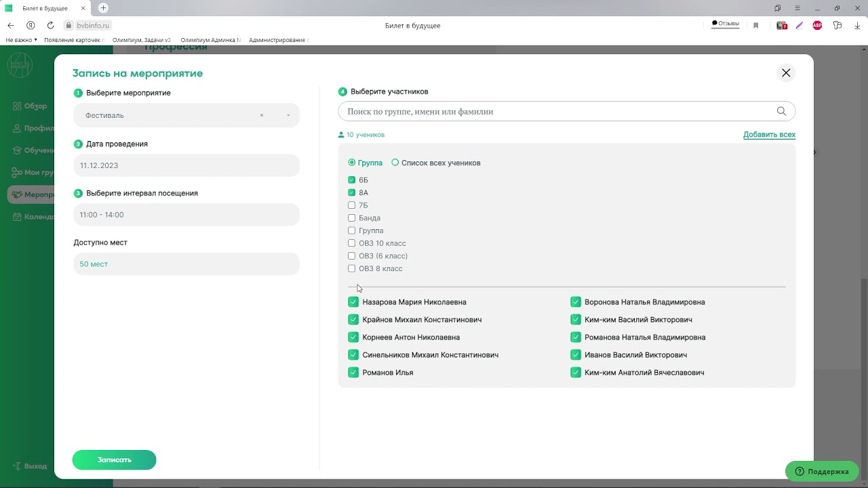Uncheck Иванов Василий Викторович
Screen dimensions: 868x488
[576, 355]
